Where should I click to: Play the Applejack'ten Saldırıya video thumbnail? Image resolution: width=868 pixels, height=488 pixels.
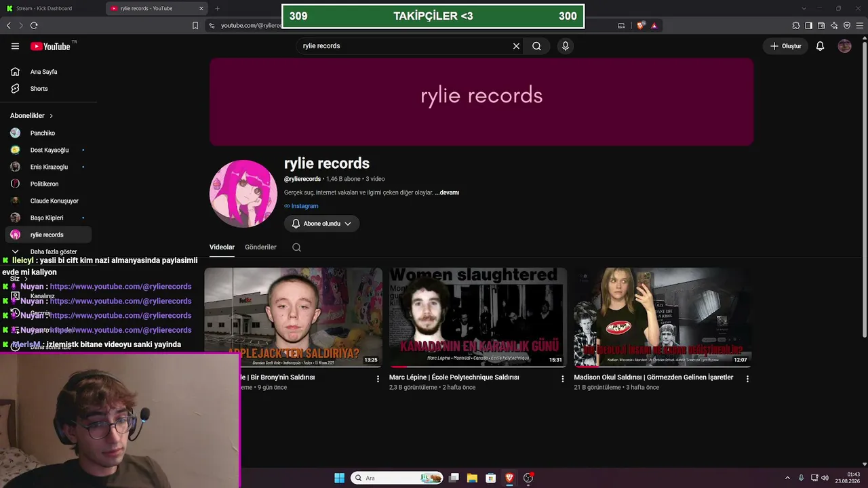294,317
